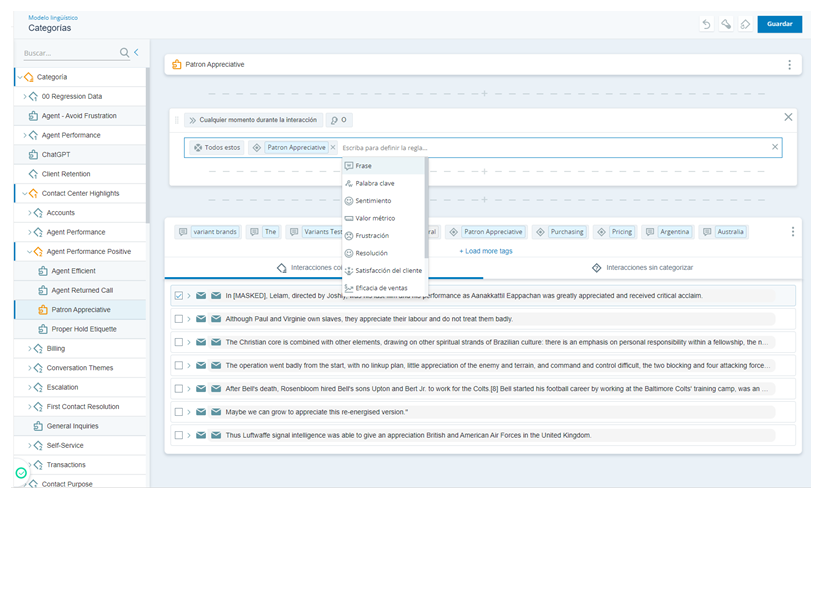Clear the rule input with X
The height and width of the screenshot is (611, 823).
775,147
